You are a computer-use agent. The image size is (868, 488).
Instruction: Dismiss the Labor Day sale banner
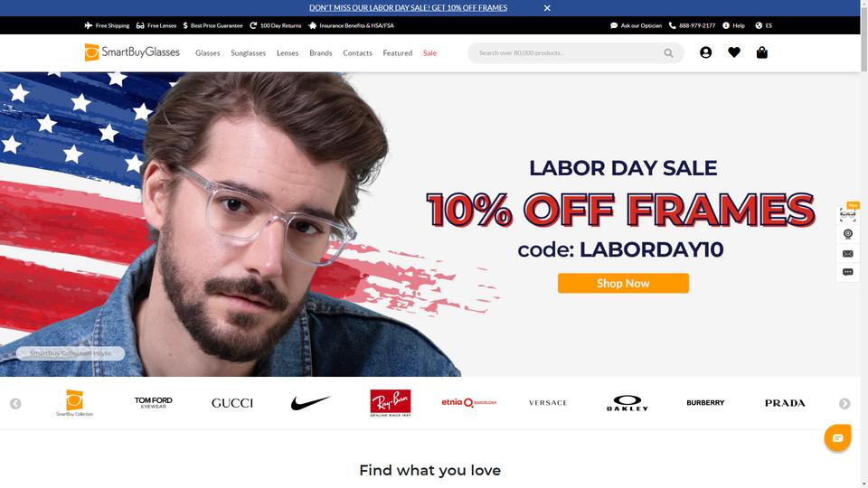(x=547, y=8)
